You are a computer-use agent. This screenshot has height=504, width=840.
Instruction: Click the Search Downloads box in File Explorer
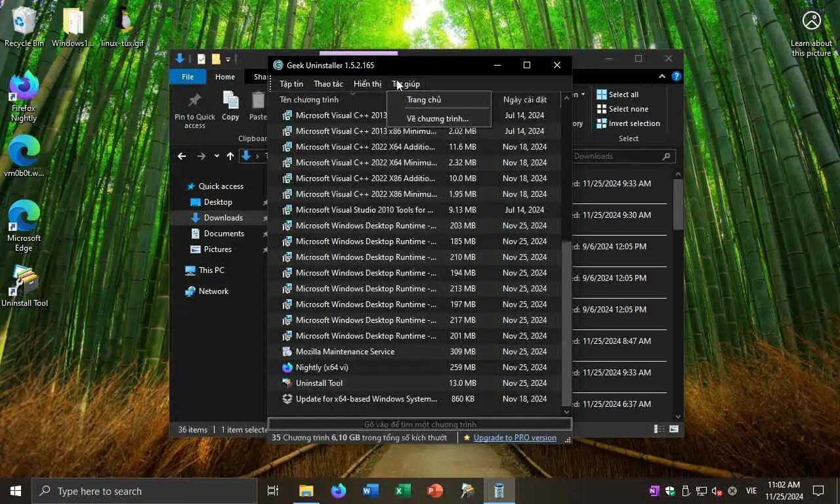[x=623, y=156]
